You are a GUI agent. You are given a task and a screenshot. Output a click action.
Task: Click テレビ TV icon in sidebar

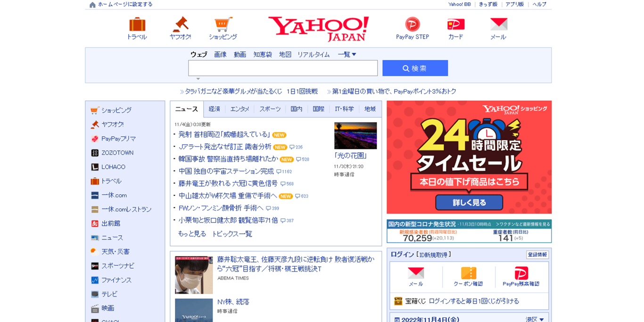point(95,294)
